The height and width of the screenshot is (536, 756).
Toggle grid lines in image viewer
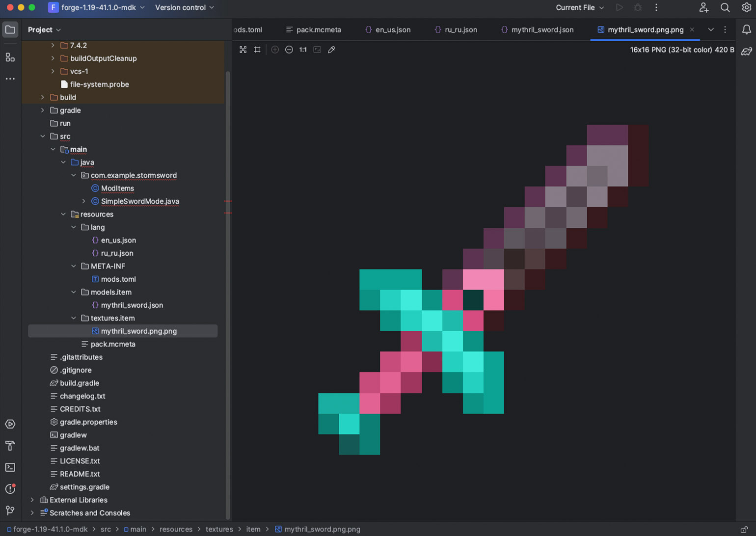[x=257, y=50]
